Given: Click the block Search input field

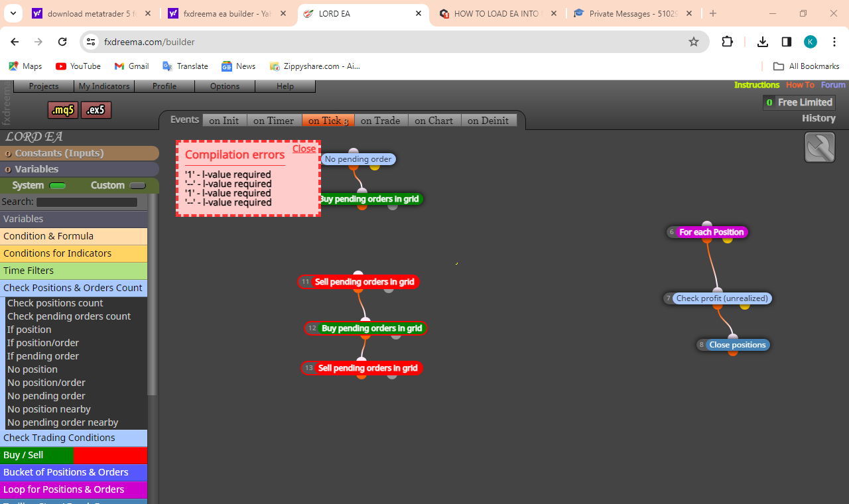Looking at the screenshot, I should [87, 202].
